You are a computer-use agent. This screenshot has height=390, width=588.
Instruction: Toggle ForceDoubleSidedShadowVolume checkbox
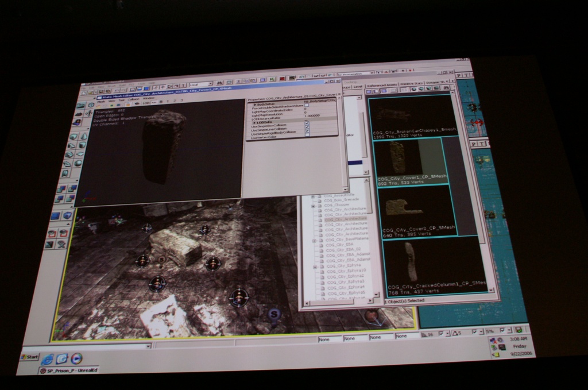(x=307, y=106)
